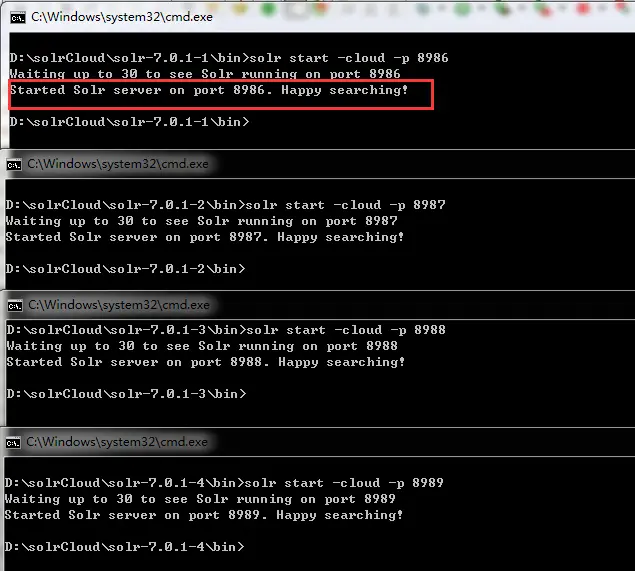Click the empty prompt D:\solrCloud\solr-7.0.1-2\bin>
Screen dimensions: 635x571
126,269
